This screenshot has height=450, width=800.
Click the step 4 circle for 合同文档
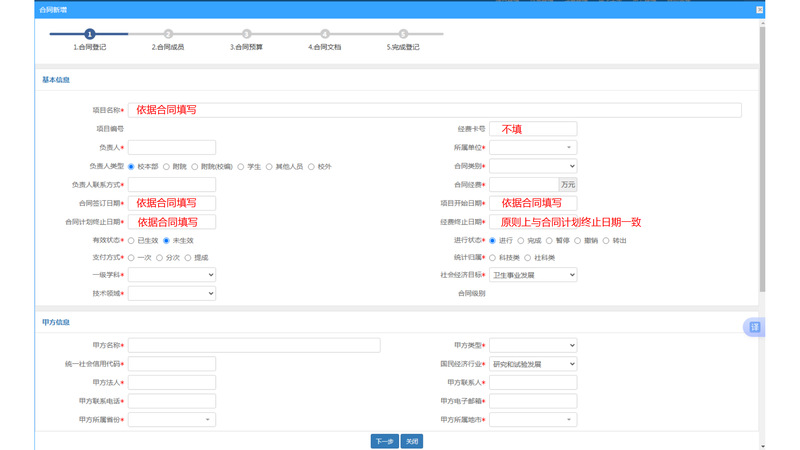tap(325, 34)
